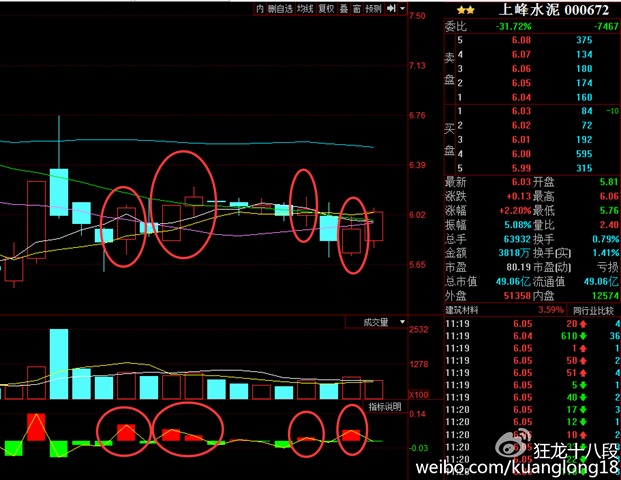
Task: Click the tallest red bar in bottom indicator
Action: coord(37,427)
